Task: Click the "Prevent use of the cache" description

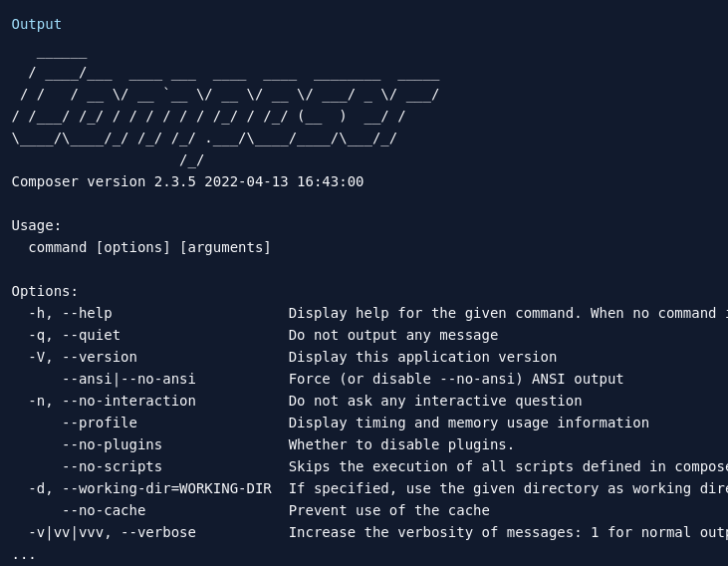Action: tap(389, 510)
